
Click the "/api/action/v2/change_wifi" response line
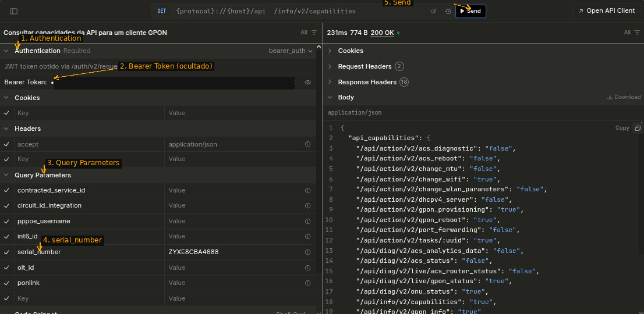tap(427, 179)
